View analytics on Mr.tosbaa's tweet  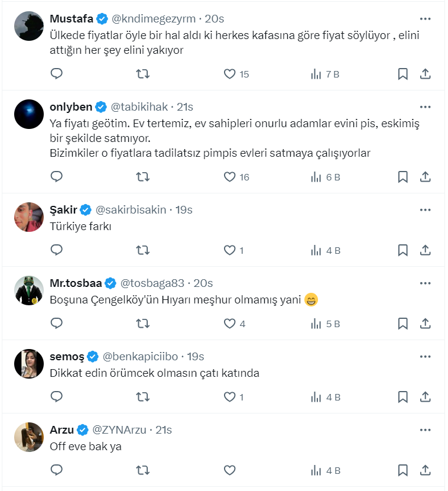pos(325,324)
